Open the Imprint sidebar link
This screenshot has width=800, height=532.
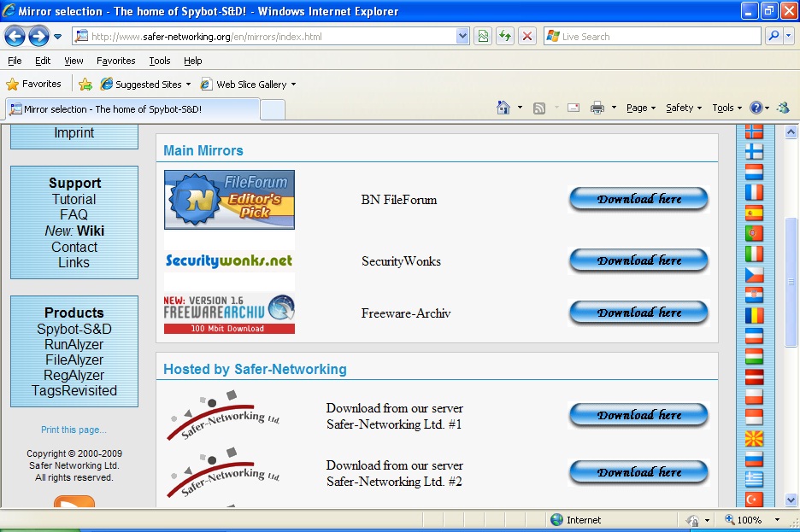pyautogui.click(x=74, y=133)
